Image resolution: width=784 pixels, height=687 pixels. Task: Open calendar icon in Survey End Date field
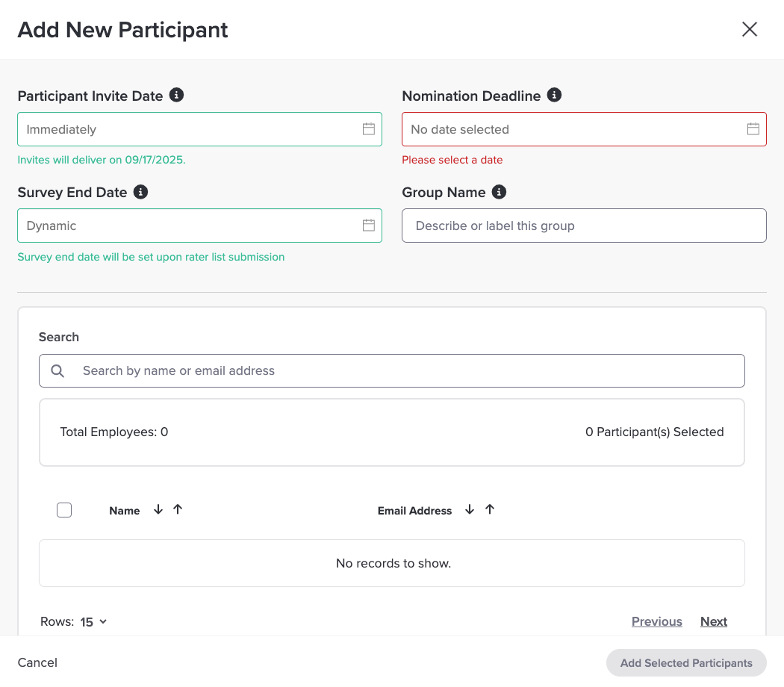(368, 225)
